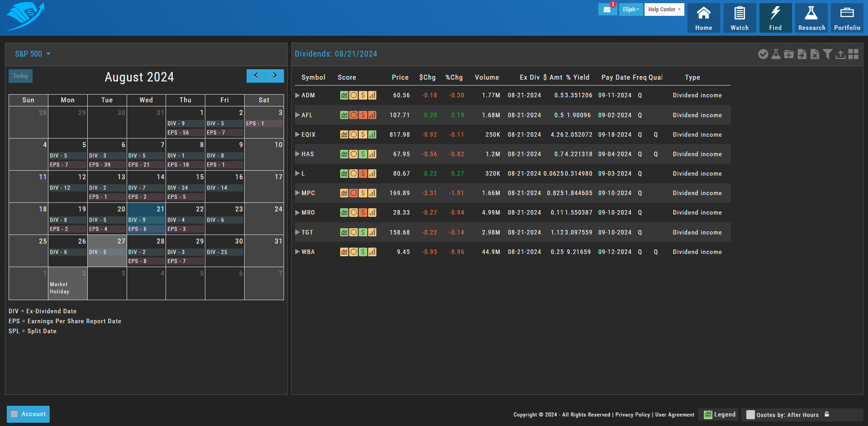Go to previous month arrow
Screen dimensions: 868x426
tap(256, 76)
